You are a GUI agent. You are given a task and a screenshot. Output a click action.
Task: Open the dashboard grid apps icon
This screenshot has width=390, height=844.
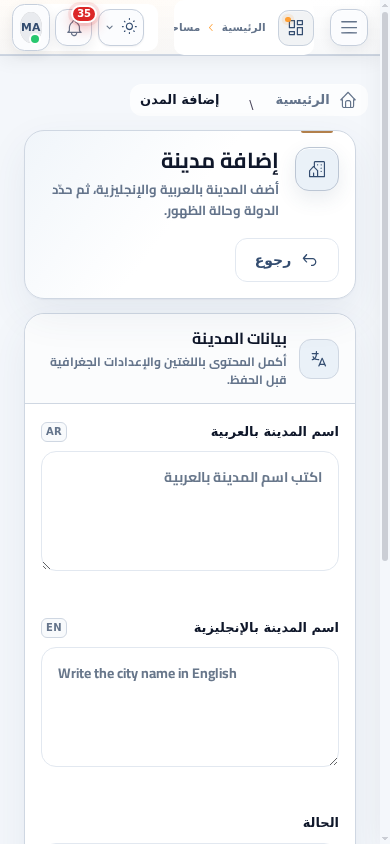pos(296,27)
